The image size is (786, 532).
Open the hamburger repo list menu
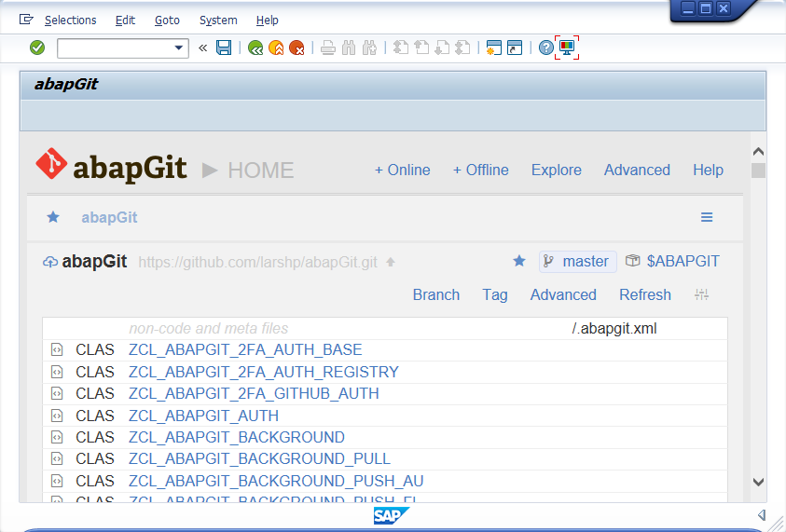coord(707,217)
